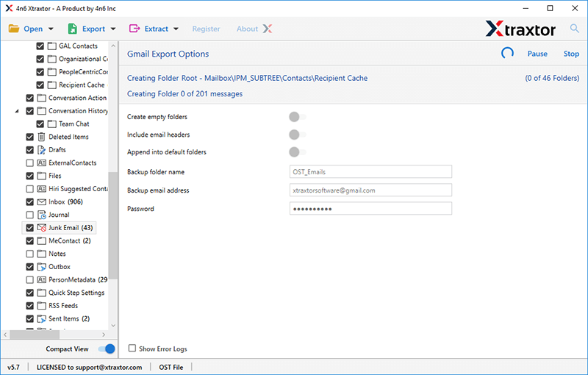Select the Conversation Action tree item

[x=77, y=98]
